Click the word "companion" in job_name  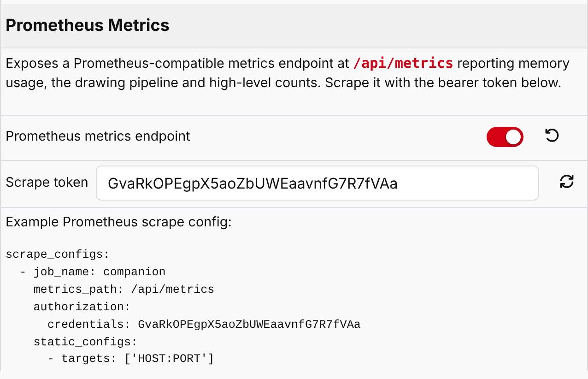(134, 272)
